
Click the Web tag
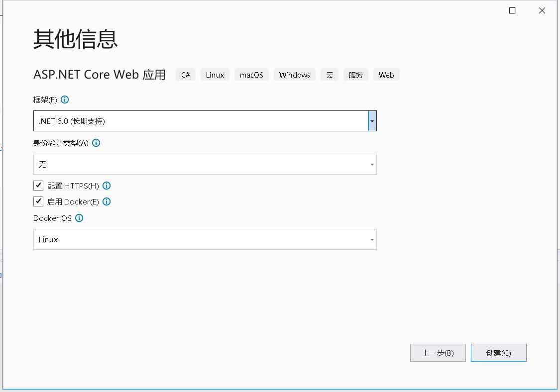(386, 75)
